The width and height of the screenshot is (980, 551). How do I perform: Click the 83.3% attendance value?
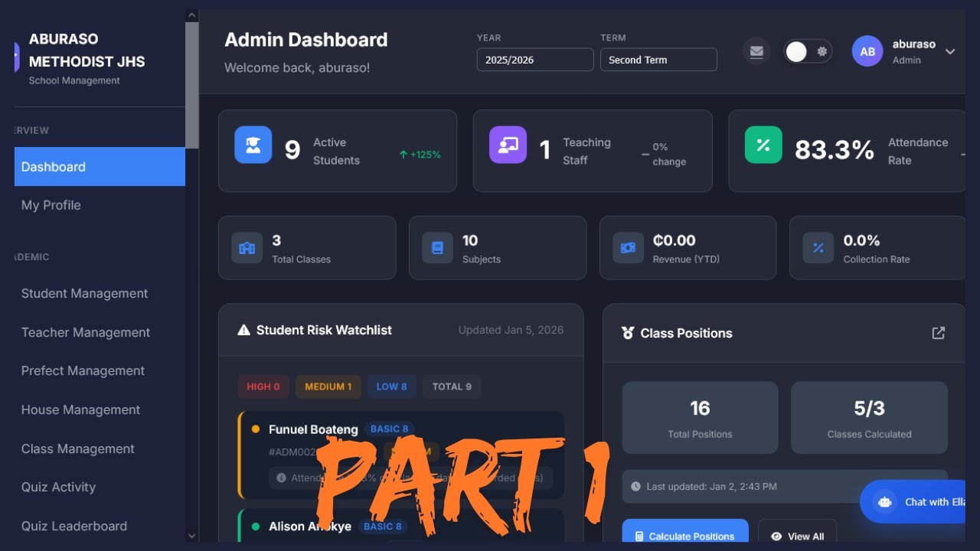click(x=834, y=150)
